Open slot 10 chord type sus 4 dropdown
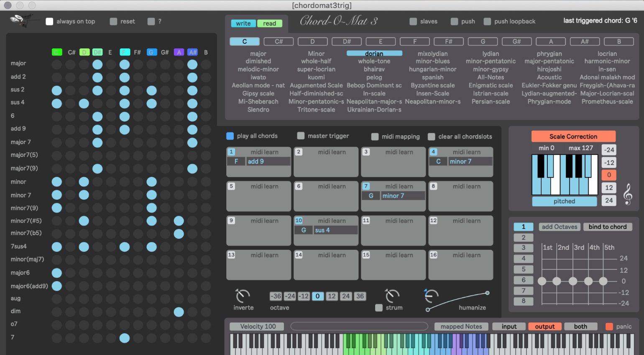The image size is (644, 355). (x=335, y=230)
